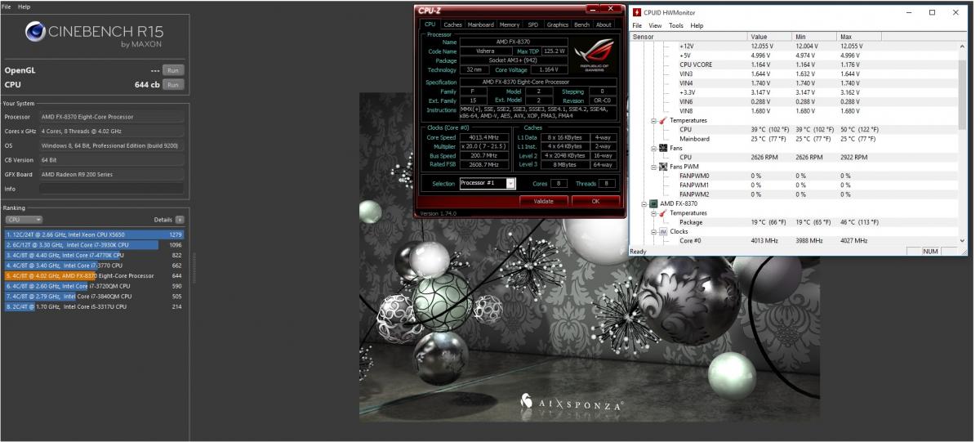
Task: Click the Sensor column header
Action: click(689, 37)
